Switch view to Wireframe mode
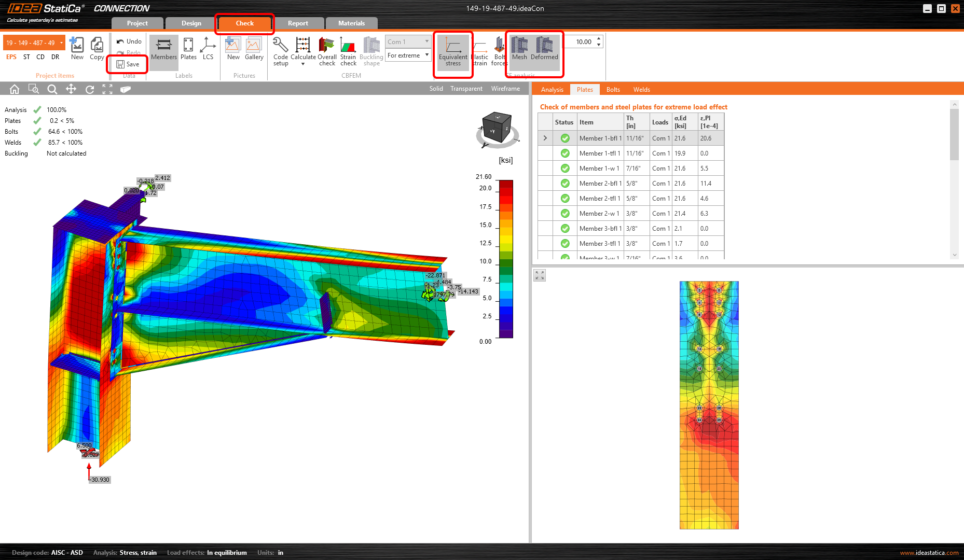The image size is (964, 560). [x=505, y=89]
